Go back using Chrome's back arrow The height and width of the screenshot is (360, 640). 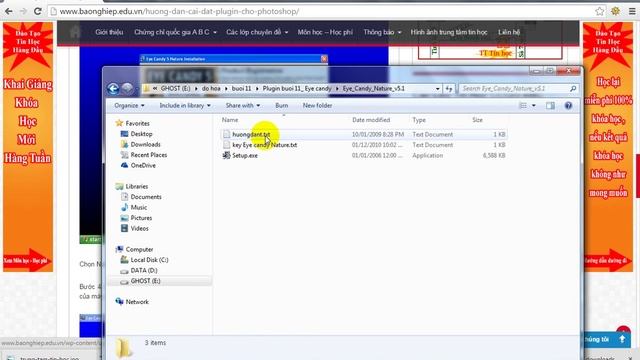coord(9,11)
